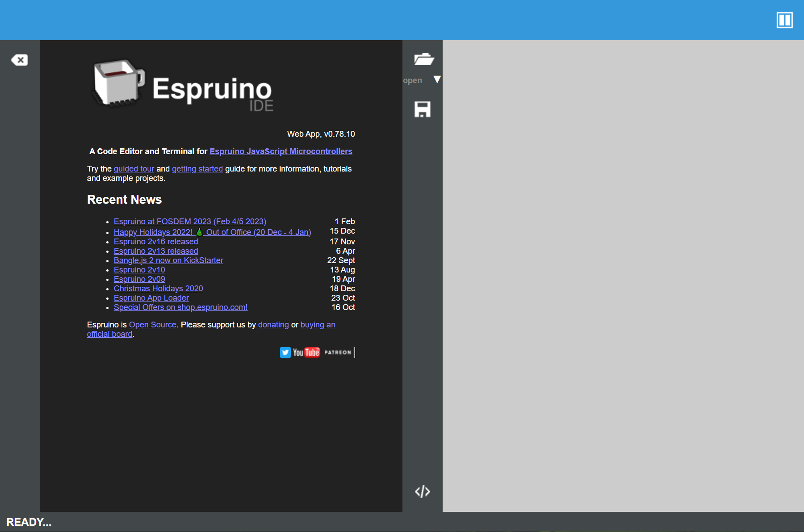Open Espruino Twitter icon link
Screen dimensions: 804x532
tap(285, 352)
